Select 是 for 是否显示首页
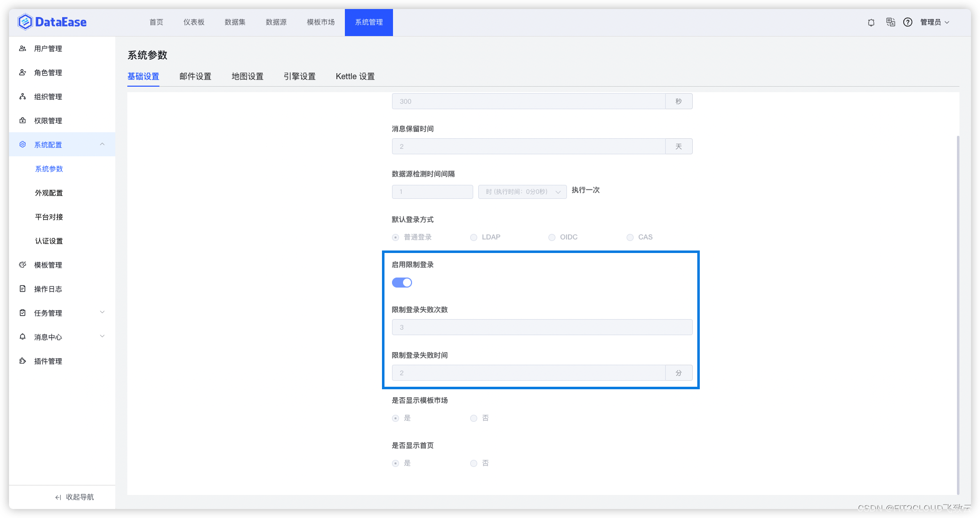Image resolution: width=980 pixels, height=518 pixels. coord(396,463)
